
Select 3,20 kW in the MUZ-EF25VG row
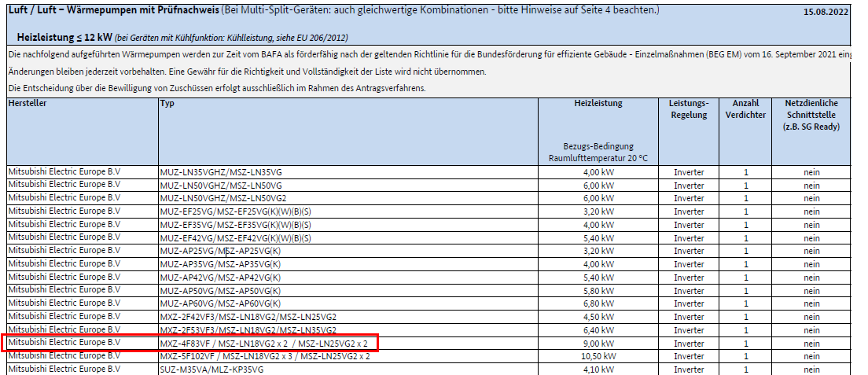(598, 211)
